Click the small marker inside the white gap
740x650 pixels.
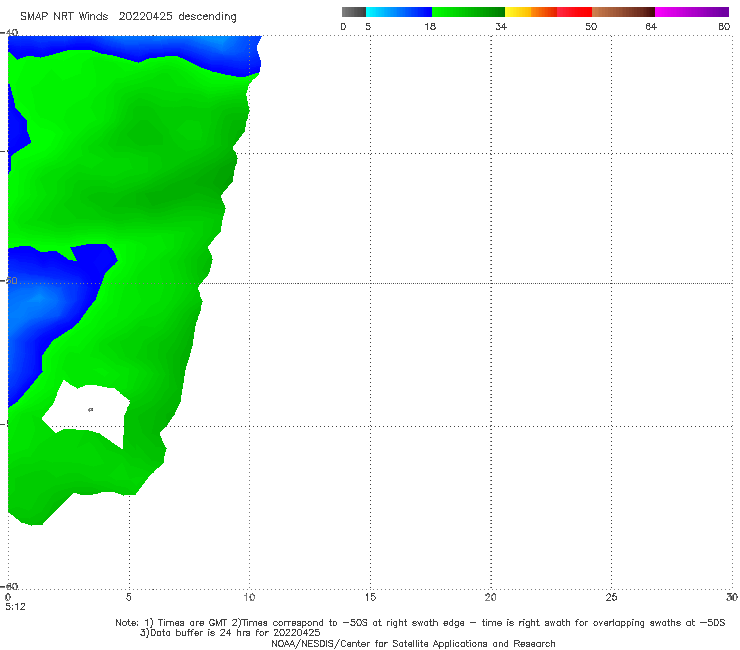pyautogui.click(x=91, y=410)
